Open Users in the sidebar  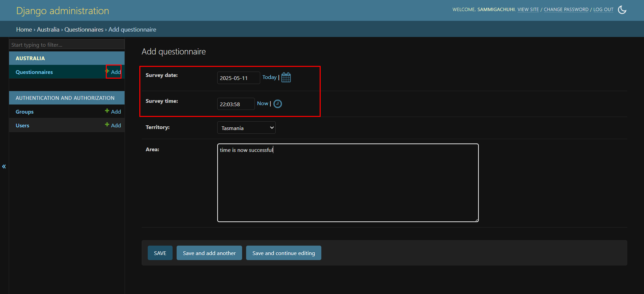[x=22, y=125]
